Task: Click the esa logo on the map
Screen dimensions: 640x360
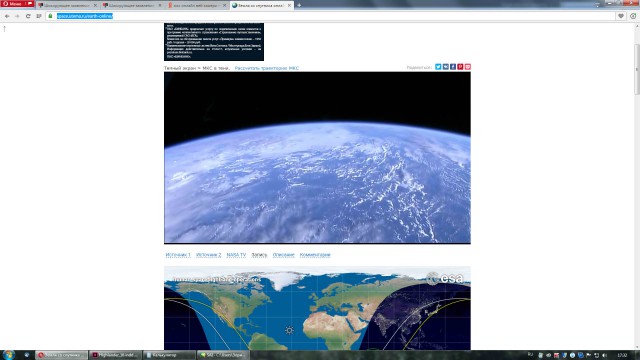Action: (445, 278)
